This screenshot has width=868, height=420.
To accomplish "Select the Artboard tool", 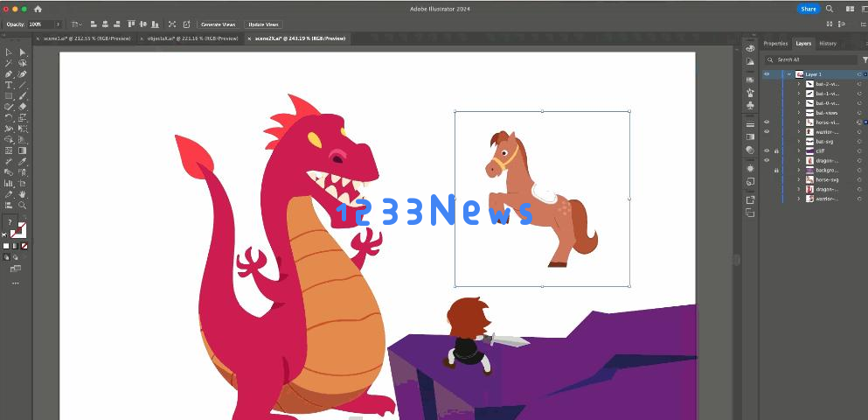I will (23, 183).
